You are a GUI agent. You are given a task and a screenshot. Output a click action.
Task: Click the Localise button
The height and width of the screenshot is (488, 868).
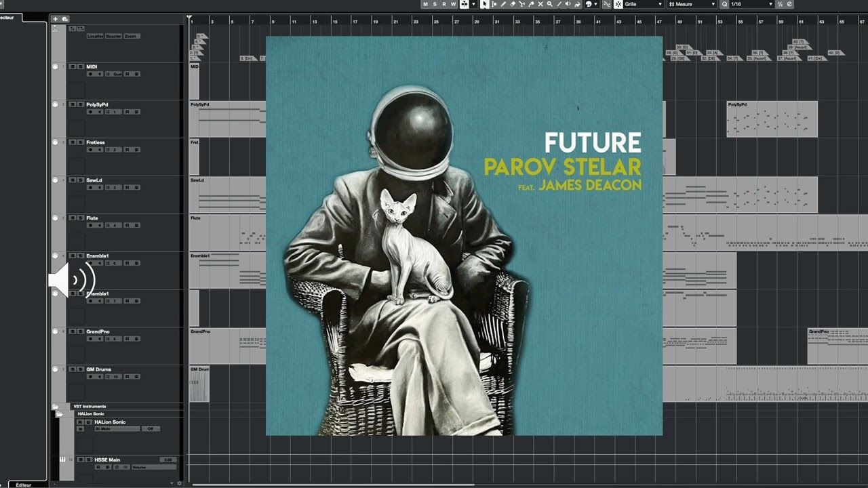tap(95, 36)
